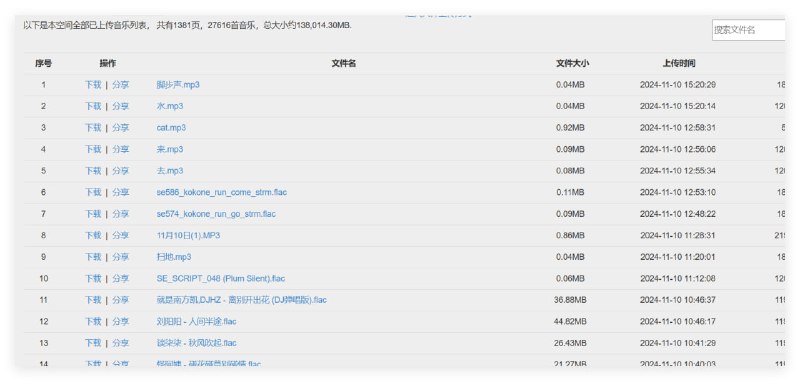
Task: Select upload time 2024-11-10 12:48:22
Action: [x=678, y=214]
